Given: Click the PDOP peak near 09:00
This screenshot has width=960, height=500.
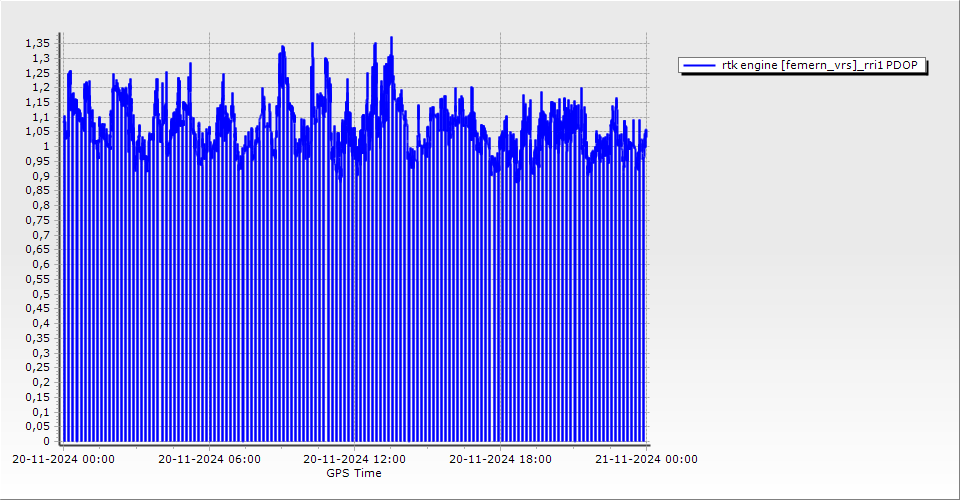Looking at the screenshot, I should pyautogui.click(x=282, y=47).
